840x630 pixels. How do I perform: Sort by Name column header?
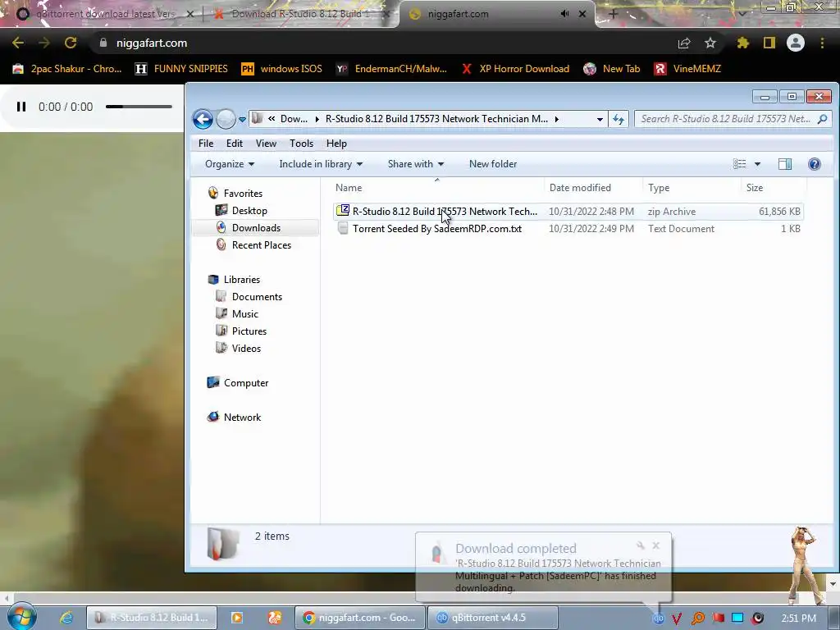(x=348, y=188)
